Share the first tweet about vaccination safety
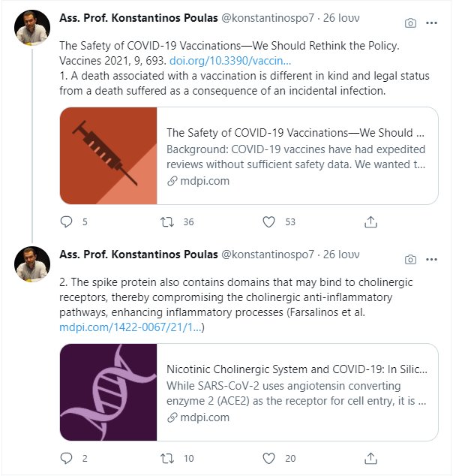The width and height of the screenshot is (453, 476). click(x=370, y=221)
